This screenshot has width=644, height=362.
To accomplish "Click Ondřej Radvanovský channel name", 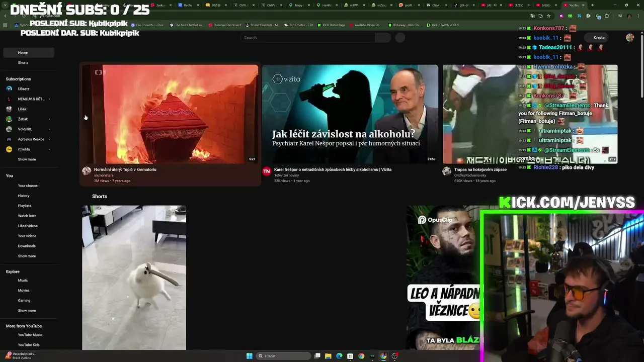I will pos(470,175).
